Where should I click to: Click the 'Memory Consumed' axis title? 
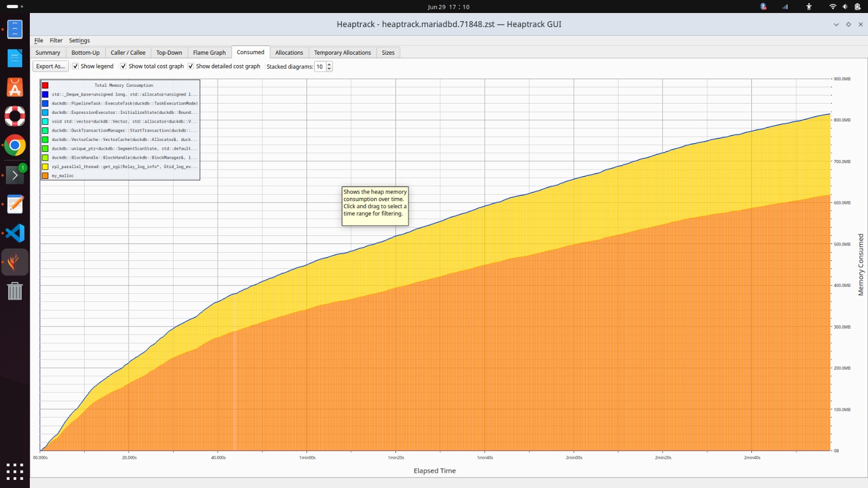coord(860,265)
